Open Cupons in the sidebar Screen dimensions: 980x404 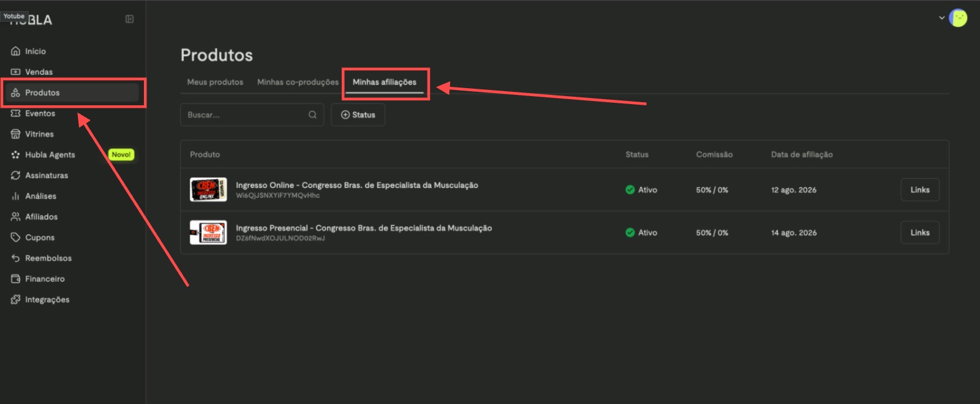72,238
